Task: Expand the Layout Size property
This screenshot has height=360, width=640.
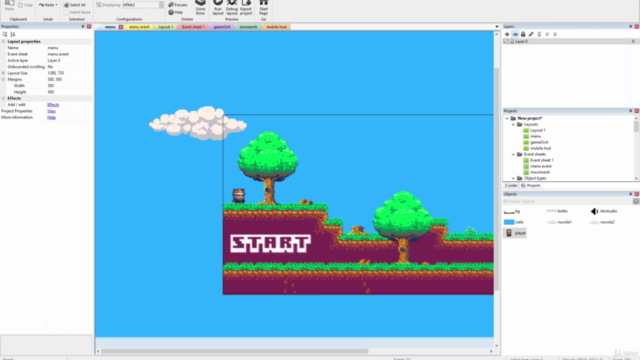Action: [x=3, y=73]
